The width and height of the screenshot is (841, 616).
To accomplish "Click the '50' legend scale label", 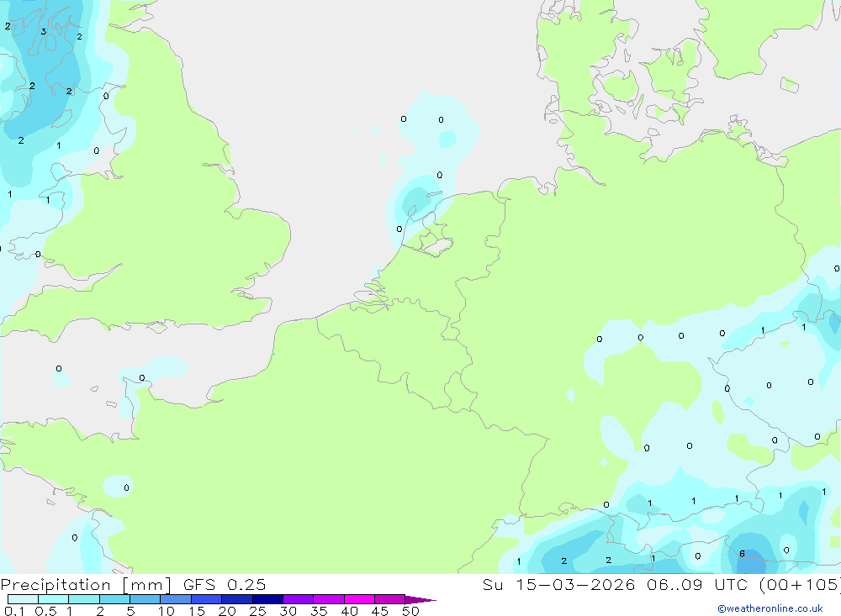I will point(410,611).
